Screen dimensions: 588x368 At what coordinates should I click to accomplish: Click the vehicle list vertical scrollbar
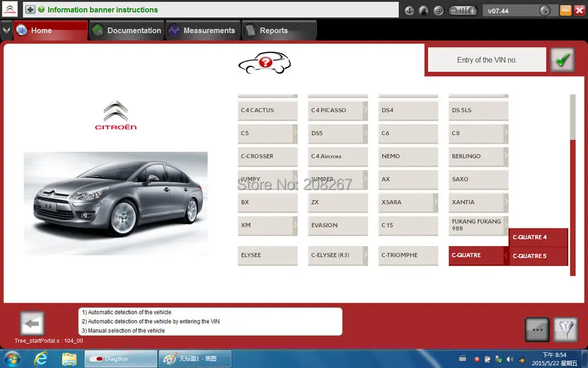pyautogui.click(x=573, y=185)
